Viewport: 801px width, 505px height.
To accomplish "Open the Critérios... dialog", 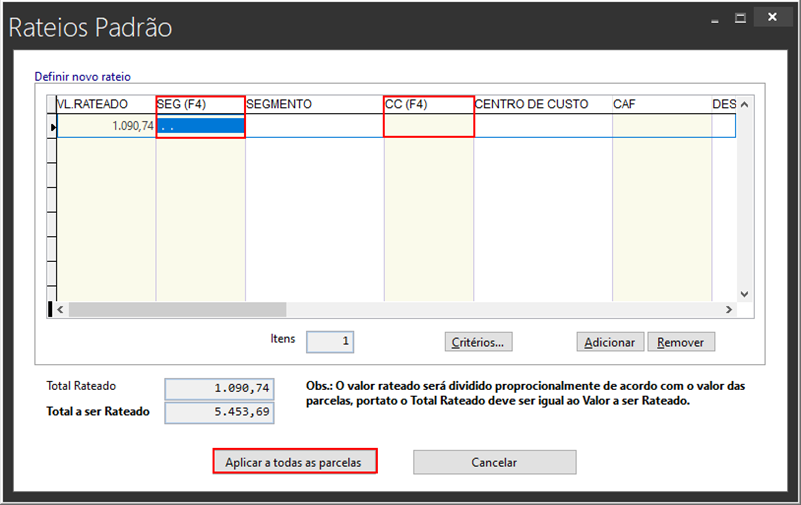I will [478, 342].
